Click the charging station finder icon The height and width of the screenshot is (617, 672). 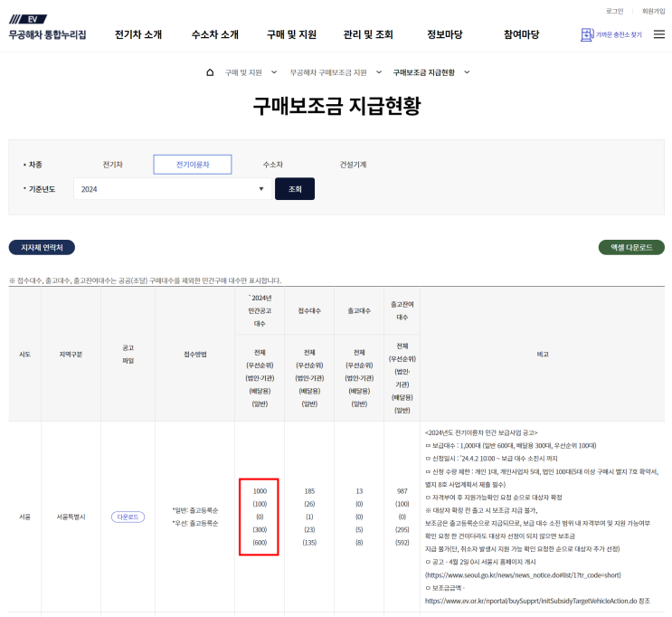pyautogui.click(x=587, y=34)
